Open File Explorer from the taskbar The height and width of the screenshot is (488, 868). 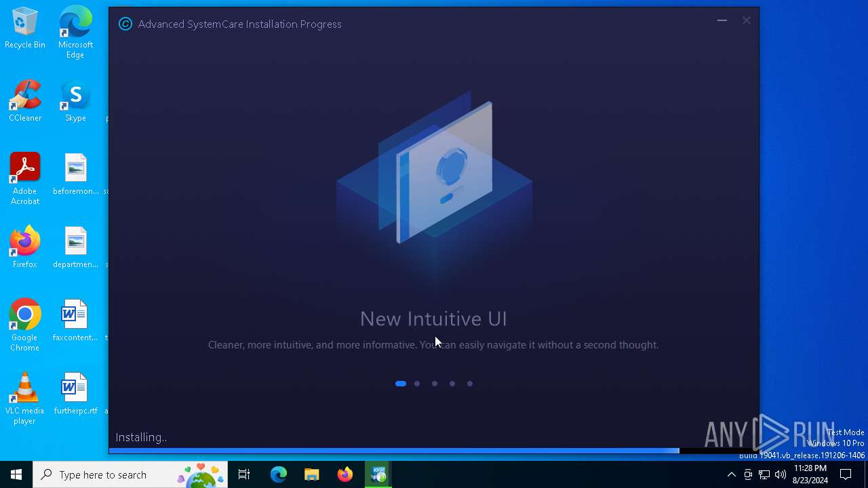coord(312,474)
